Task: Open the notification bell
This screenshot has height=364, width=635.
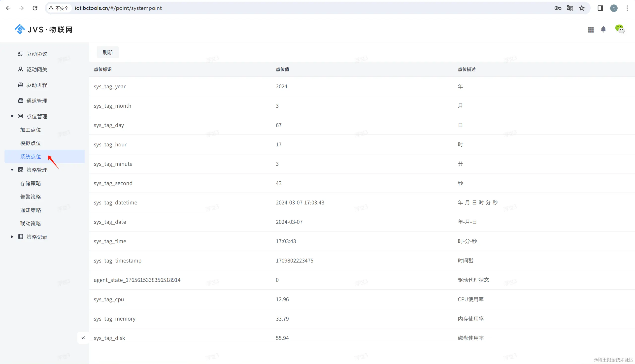Action: pos(603,30)
